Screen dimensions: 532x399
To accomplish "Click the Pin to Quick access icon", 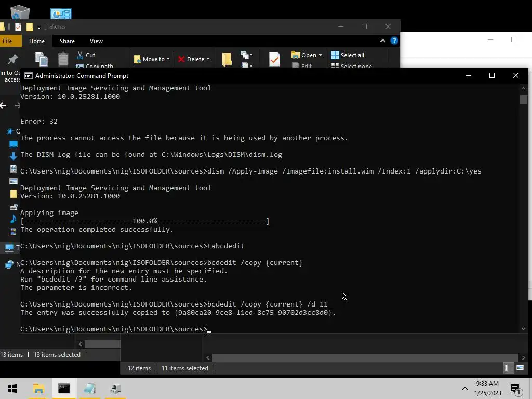I will [x=12, y=59].
